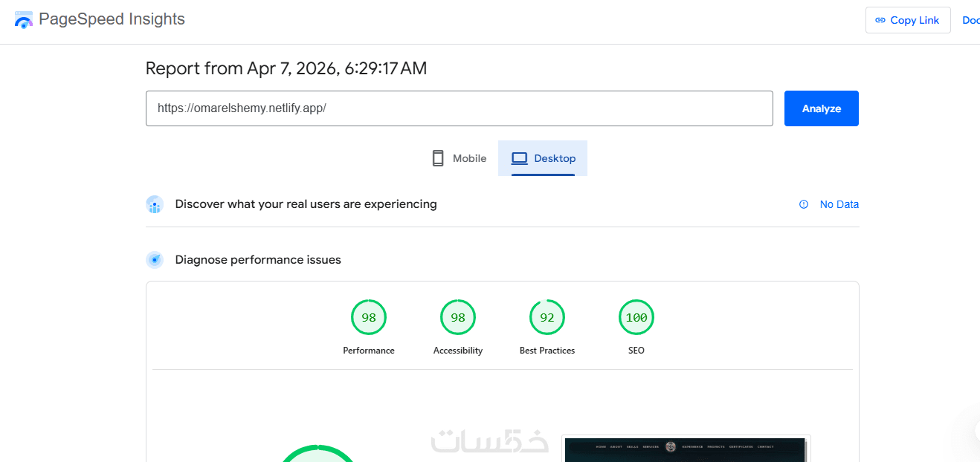
Task: Click the Copy Link button
Action: (908, 20)
